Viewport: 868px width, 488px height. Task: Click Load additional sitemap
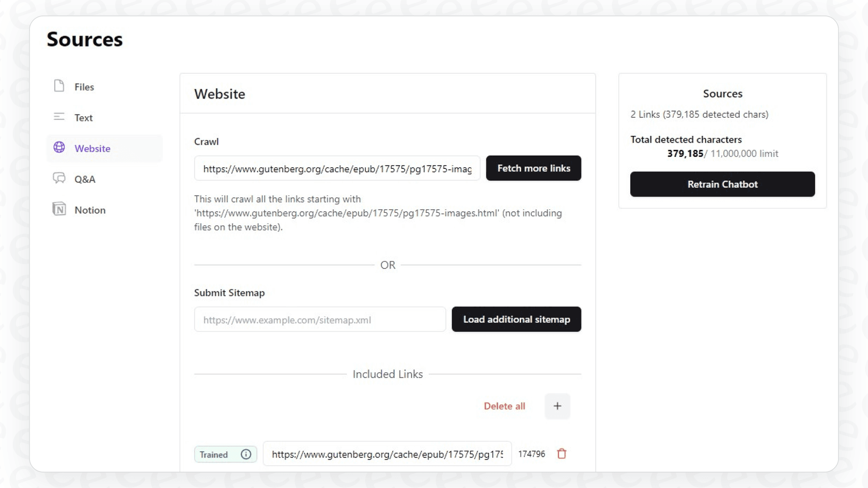516,319
